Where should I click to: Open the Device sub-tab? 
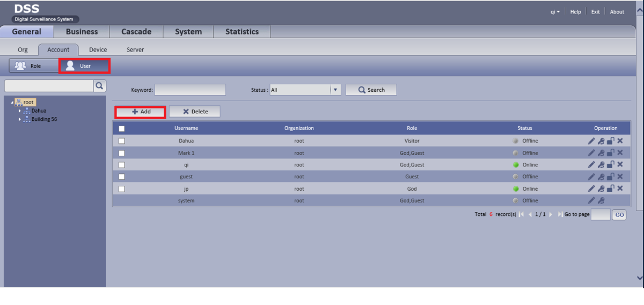point(98,49)
